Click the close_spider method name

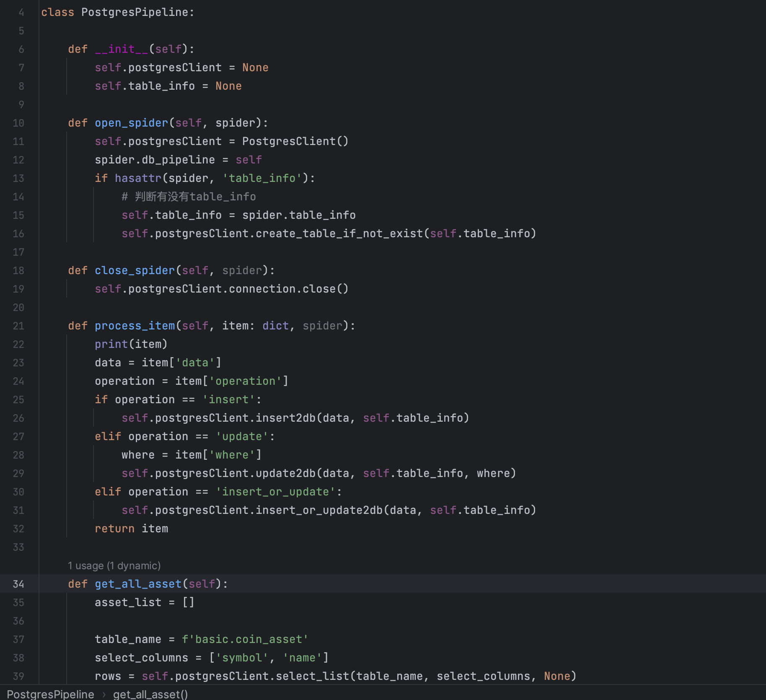(x=135, y=270)
